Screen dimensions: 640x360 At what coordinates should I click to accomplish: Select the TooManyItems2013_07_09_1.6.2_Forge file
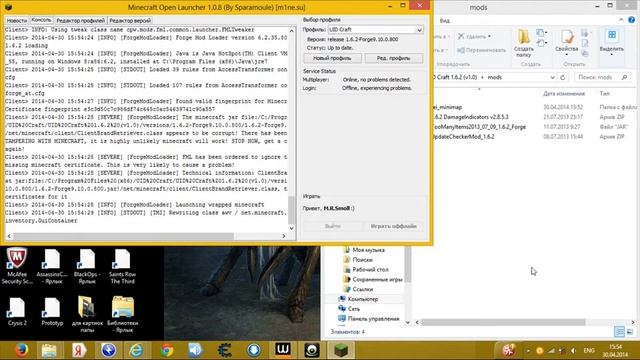pyautogui.click(x=480, y=127)
